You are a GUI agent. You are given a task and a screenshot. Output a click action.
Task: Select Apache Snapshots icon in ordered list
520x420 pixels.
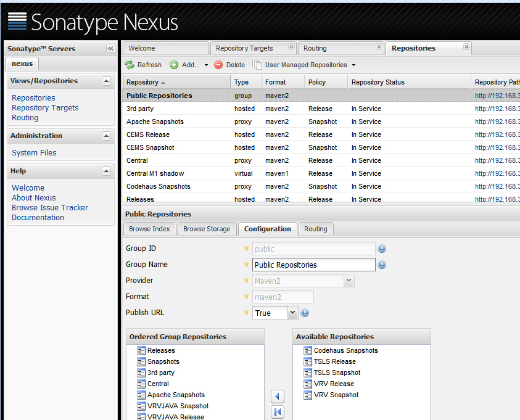tap(141, 395)
